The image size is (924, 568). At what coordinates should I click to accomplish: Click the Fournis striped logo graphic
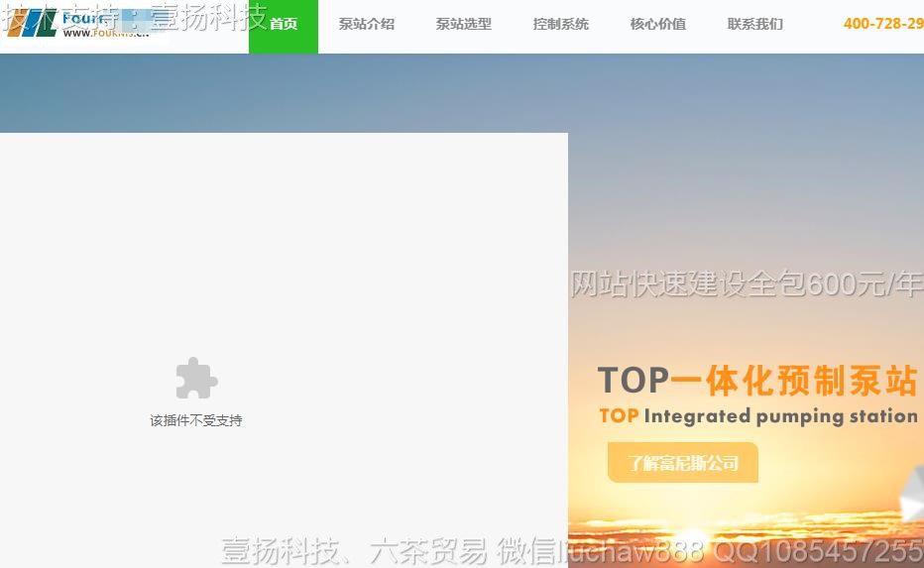(30, 25)
